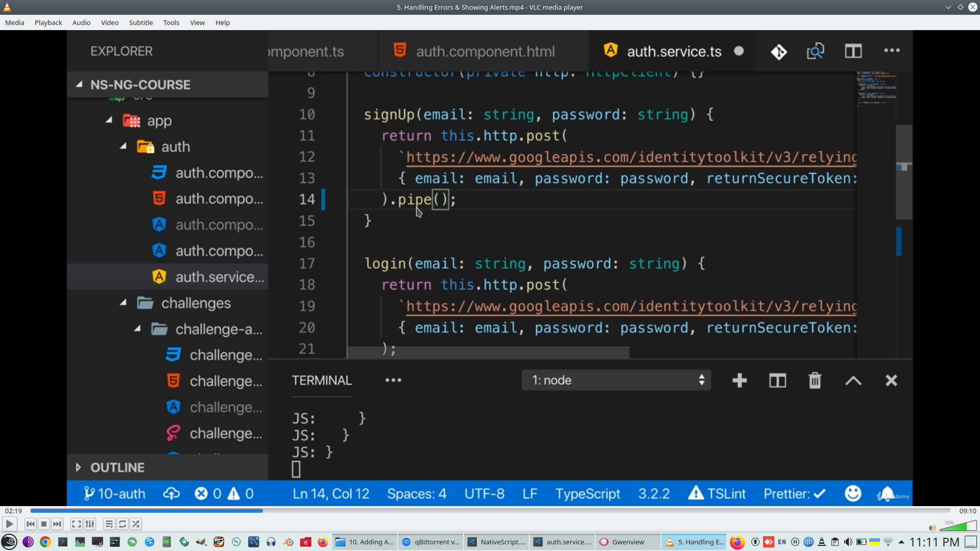Toggle random shuffle playback
Image resolution: width=980 pixels, height=551 pixels.
click(136, 524)
